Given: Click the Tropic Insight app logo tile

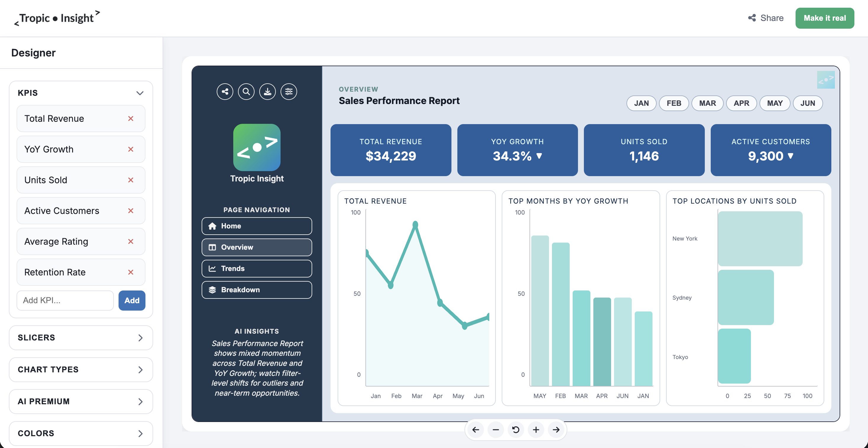Looking at the screenshot, I should 257,147.
